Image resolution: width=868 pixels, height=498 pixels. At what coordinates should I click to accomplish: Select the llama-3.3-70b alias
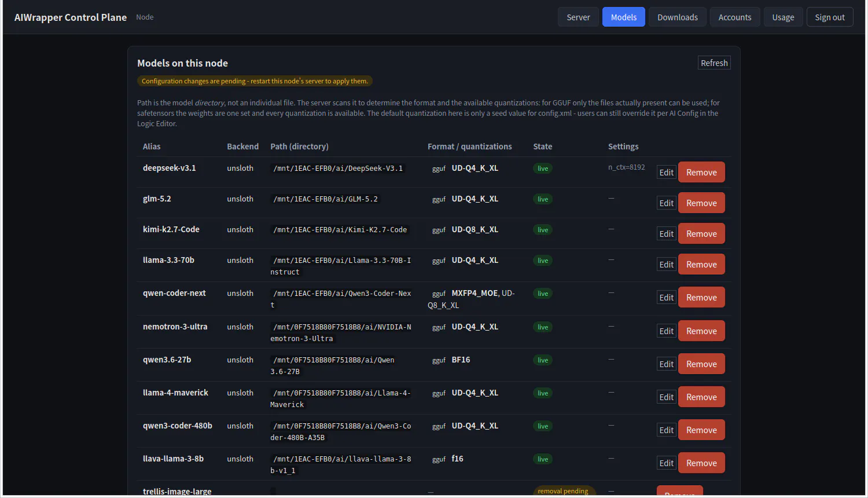pyautogui.click(x=168, y=260)
